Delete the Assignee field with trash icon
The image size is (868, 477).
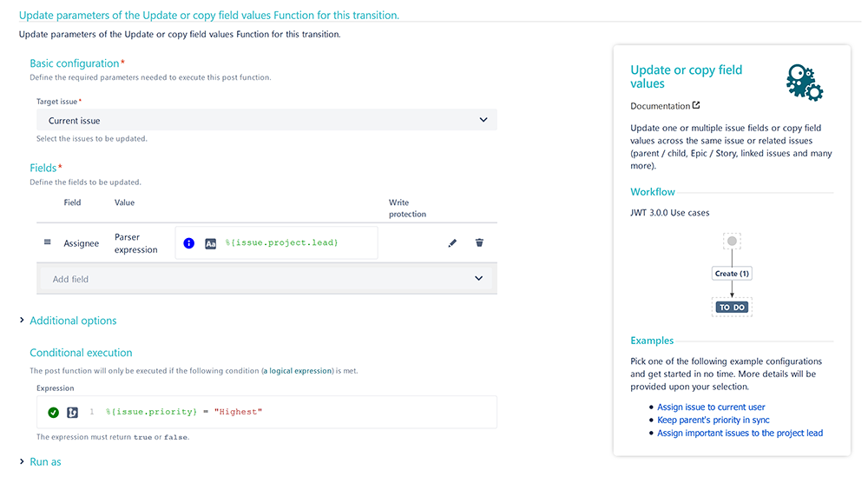tap(479, 242)
